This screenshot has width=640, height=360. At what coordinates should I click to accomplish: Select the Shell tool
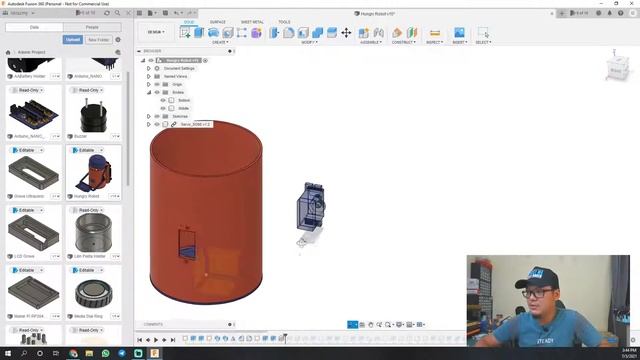[303, 33]
